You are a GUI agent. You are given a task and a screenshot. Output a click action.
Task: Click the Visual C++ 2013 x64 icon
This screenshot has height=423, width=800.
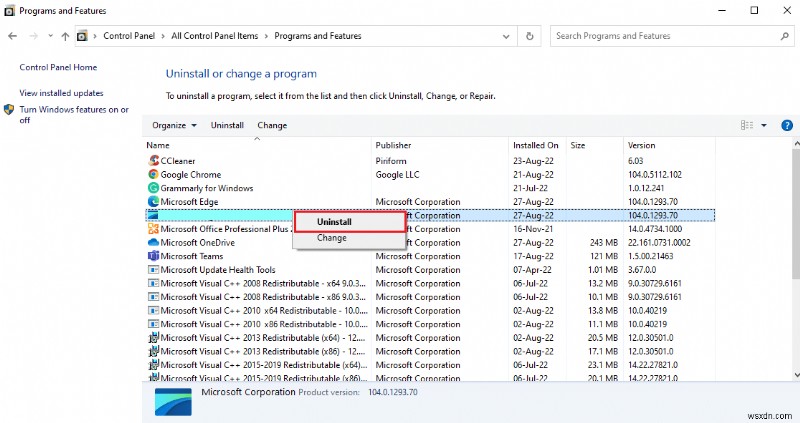pos(153,338)
